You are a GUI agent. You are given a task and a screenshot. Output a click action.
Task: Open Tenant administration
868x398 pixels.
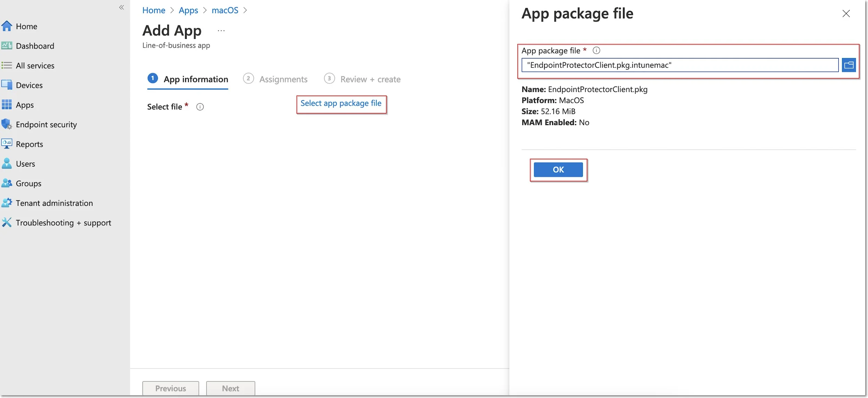tap(54, 203)
